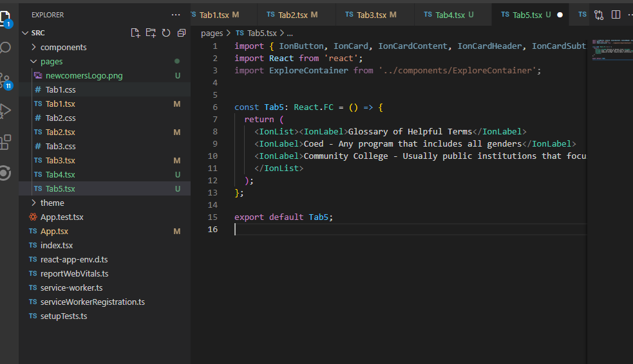The height and width of the screenshot is (364, 633).
Task: Switch to the Tab2.tsx editor tab
Action: pyautogui.click(x=293, y=15)
